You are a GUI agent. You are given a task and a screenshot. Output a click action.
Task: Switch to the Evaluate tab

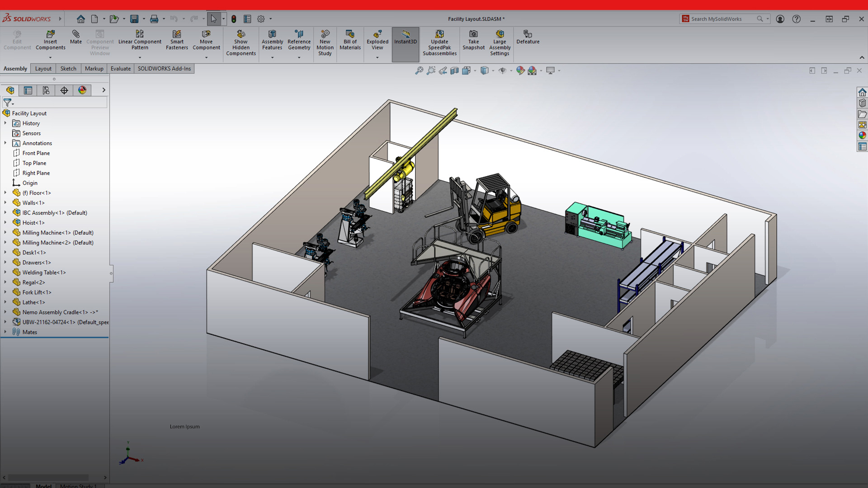(x=121, y=69)
